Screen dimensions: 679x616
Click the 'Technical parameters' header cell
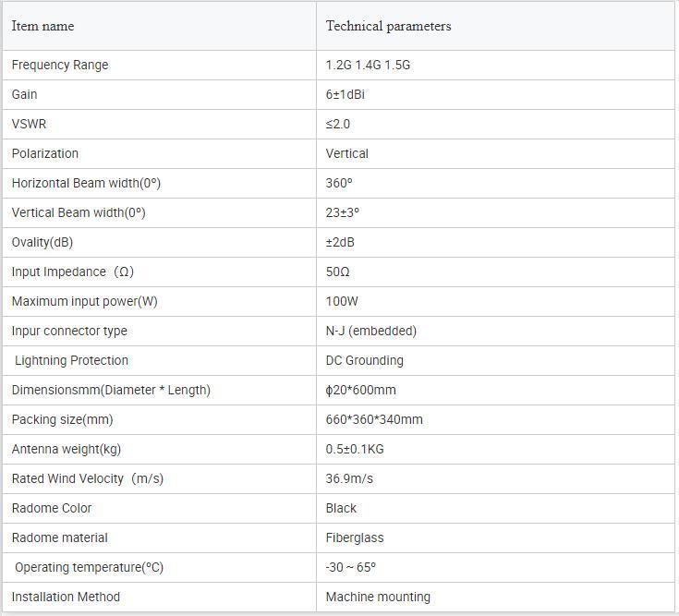[x=495, y=26]
